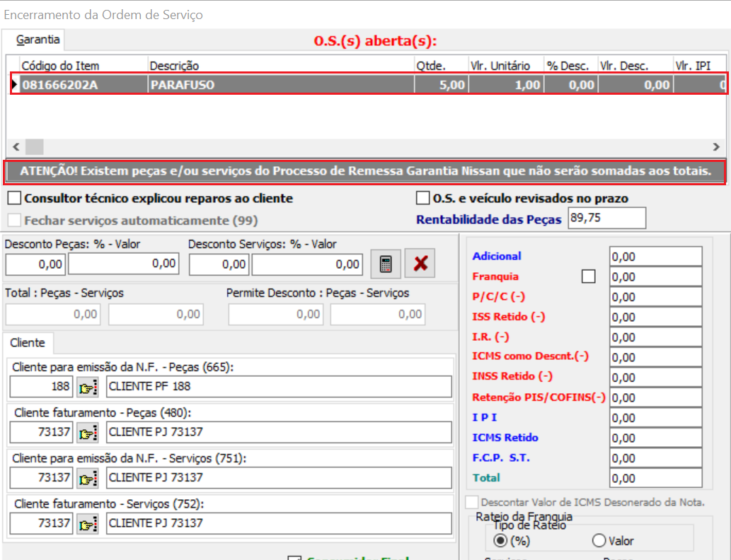The image size is (731, 560).
Task: Select the PARAFUSO description cell
Action: click(281, 84)
